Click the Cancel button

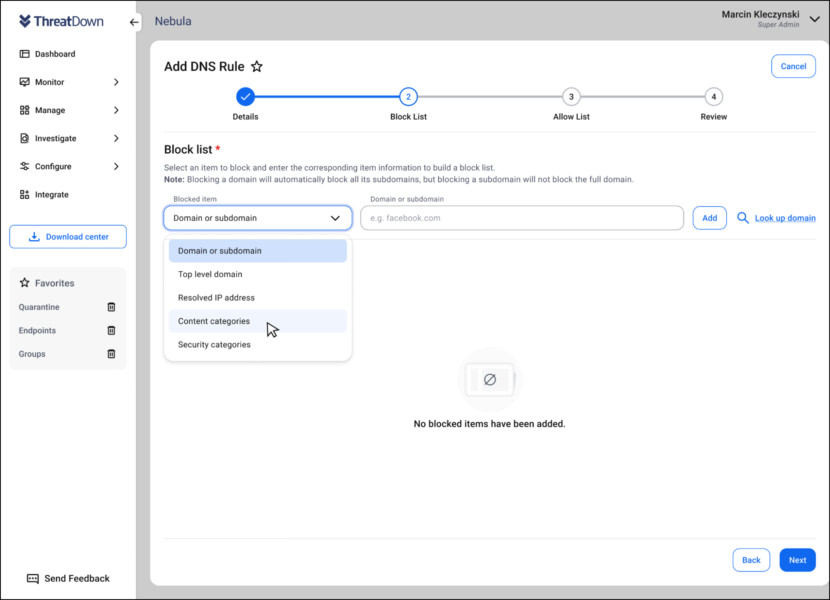793,66
